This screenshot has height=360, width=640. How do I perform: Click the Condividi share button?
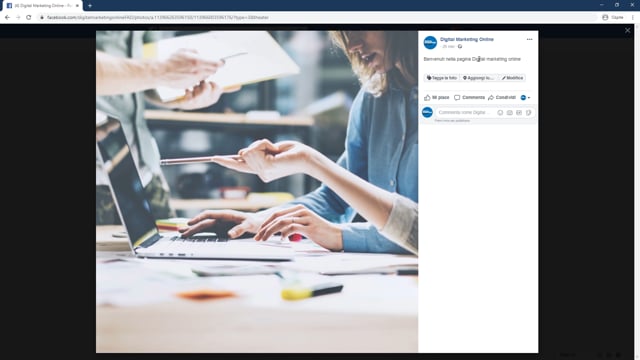click(502, 98)
